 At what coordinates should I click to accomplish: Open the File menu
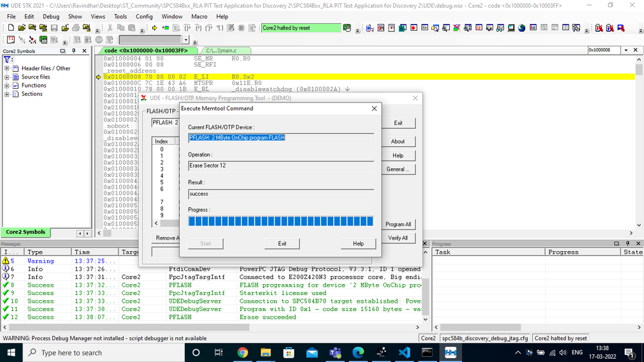click(11, 16)
